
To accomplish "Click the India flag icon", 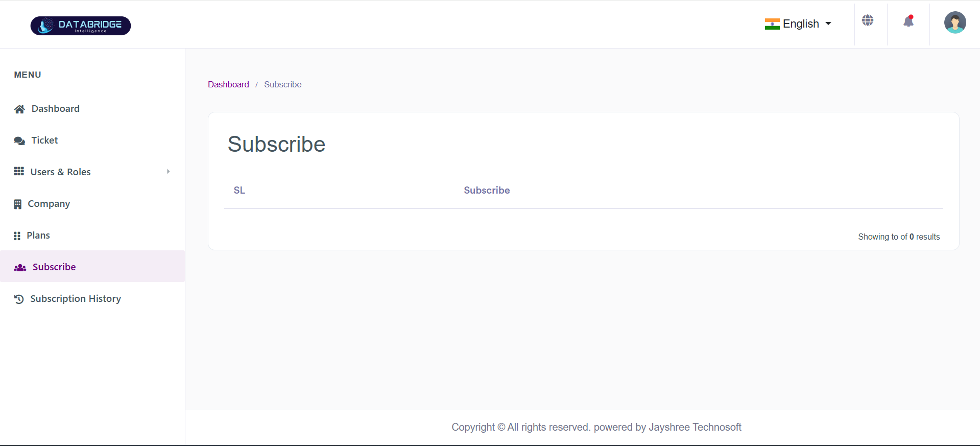I will click(772, 24).
